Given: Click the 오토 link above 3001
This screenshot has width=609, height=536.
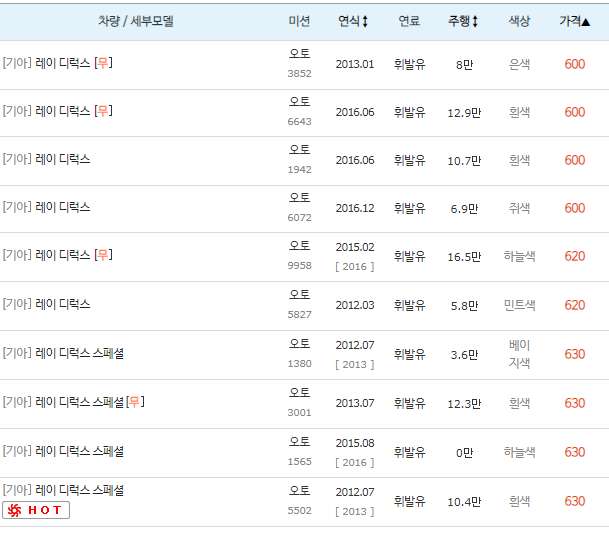Looking at the screenshot, I should (299, 392).
